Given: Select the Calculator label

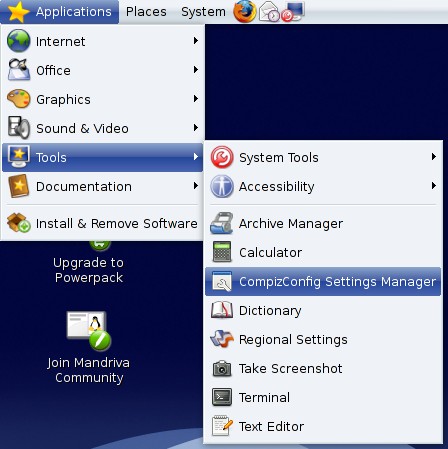Looking at the screenshot, I should point(270,252).
